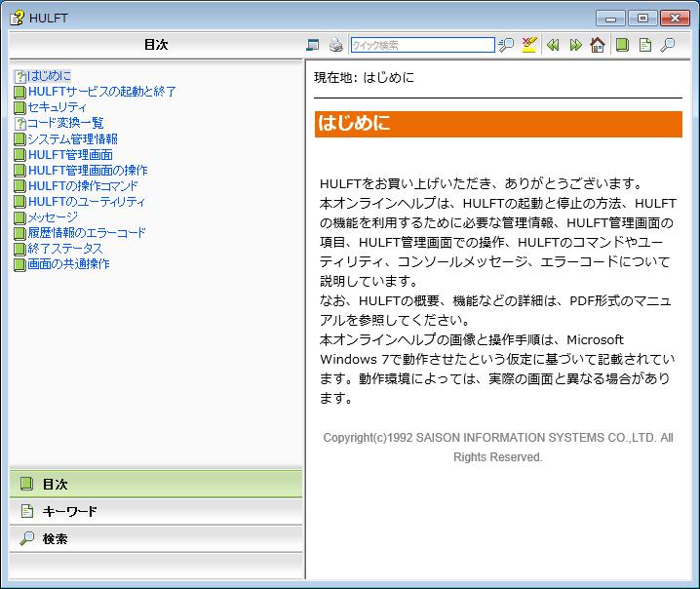Click book icon beside 画面の共通操作
Image resolution: width=700 pixels, height=589 pixels.
(x=19, y=264)
